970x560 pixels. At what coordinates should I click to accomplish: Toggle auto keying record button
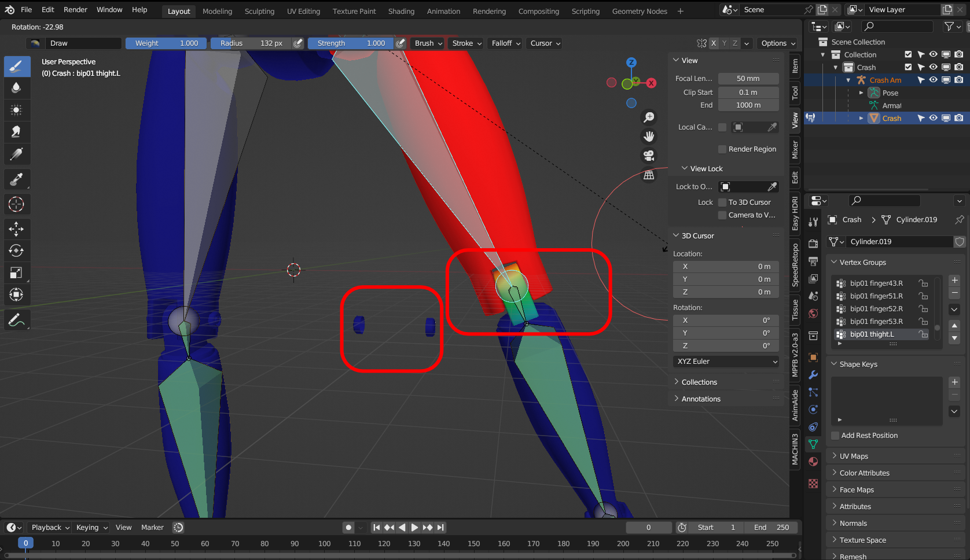coord(348,528)
